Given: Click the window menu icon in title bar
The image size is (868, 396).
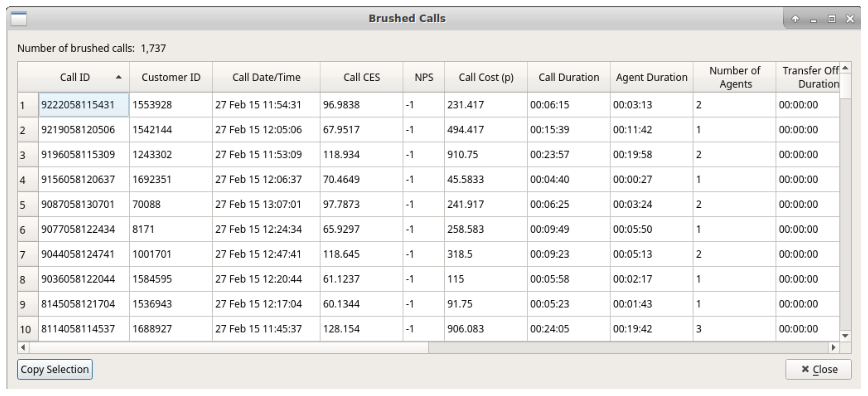Looking at the screenshot, I should (x=19, y=19).
